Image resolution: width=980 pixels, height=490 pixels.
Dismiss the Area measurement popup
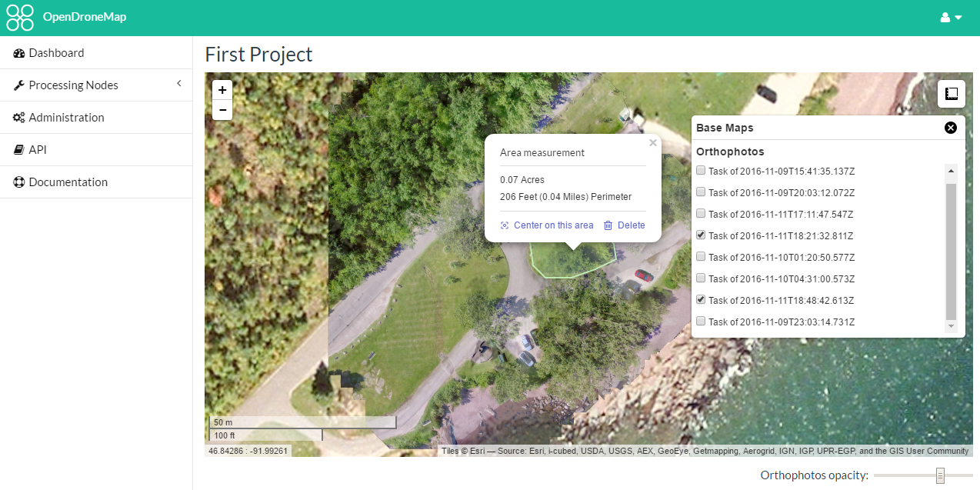click(653, 142)
